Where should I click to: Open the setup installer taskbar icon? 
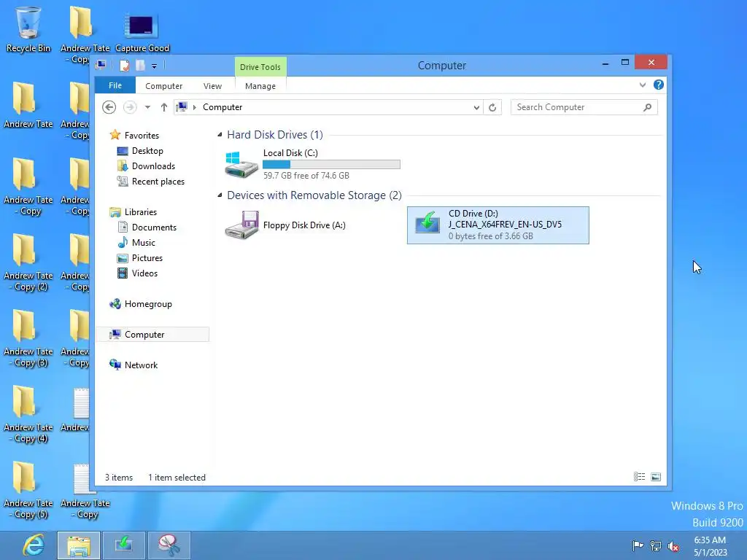[x=124, y=545]
